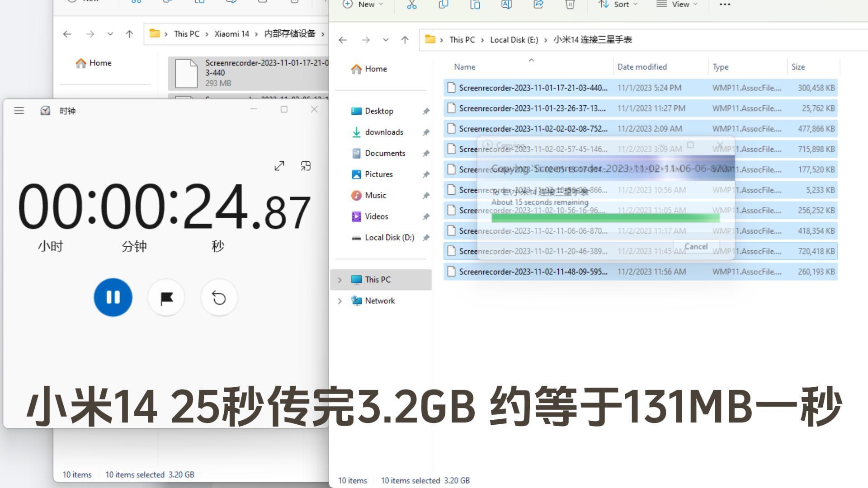Click Paste icon in right Explorer toolbar
Image resolution: width=868 pixels, height=488 pixels.
[475, 5]
